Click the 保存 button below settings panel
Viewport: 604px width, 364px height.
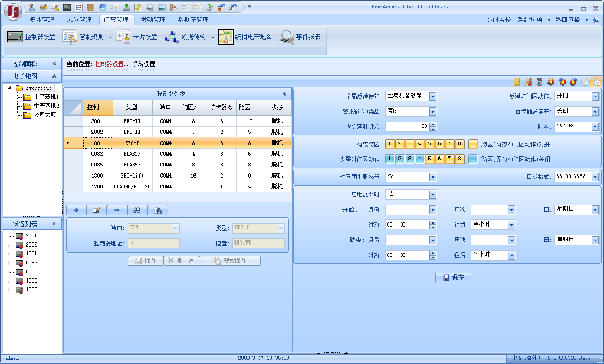click(x=453, y=277)
